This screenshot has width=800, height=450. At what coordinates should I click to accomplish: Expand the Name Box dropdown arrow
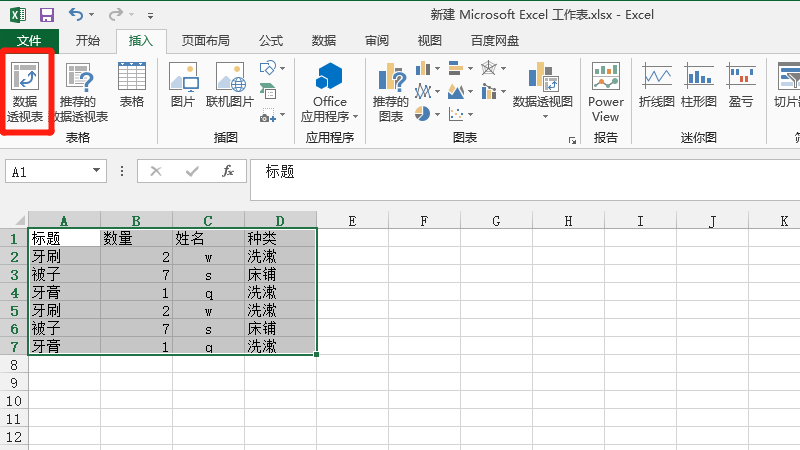coord(97,171)
